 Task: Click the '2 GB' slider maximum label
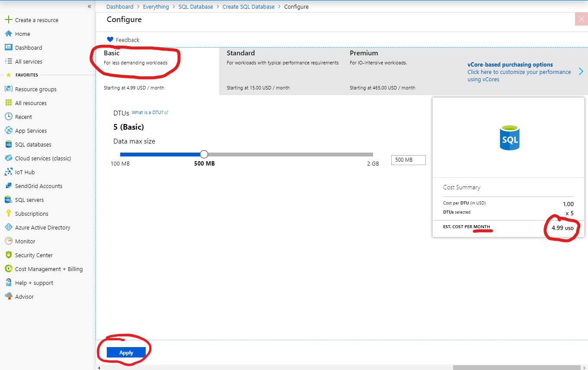(x=373, y=164)
